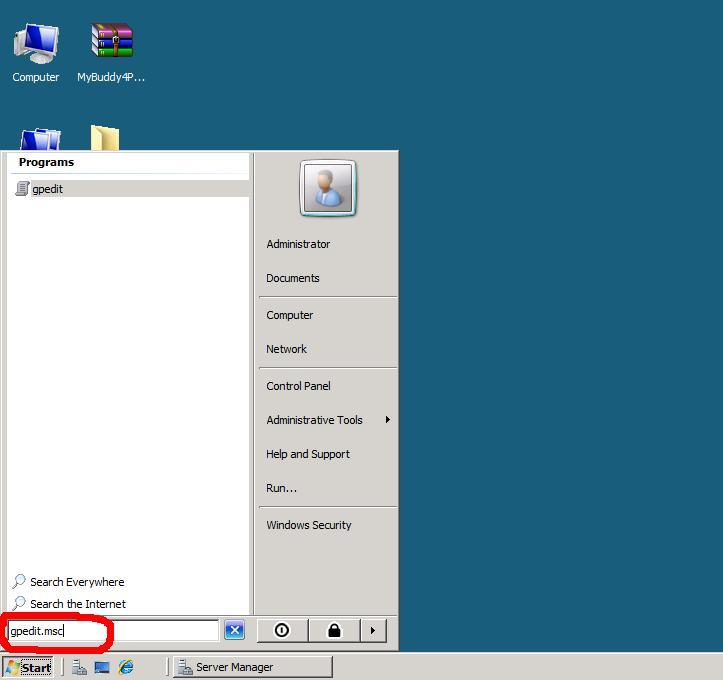The height and width of the screenshot is (680, 723).
Task: Expand Administrative Tools submenu arrow
Action: tap(388, 420)
